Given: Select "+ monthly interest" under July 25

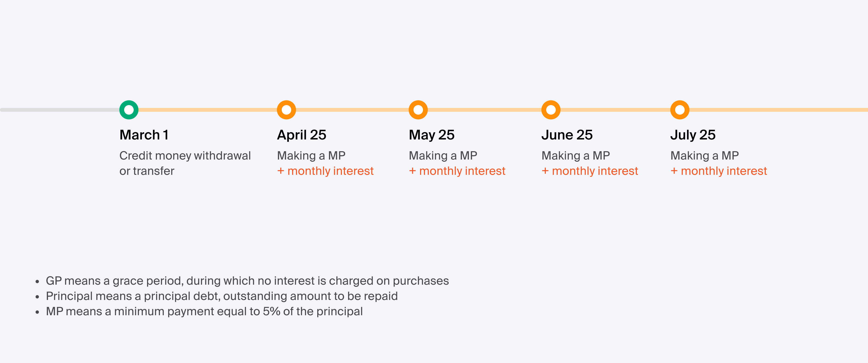Looking at the screenshot, I should pyautogui.click(x=719, y=171).
